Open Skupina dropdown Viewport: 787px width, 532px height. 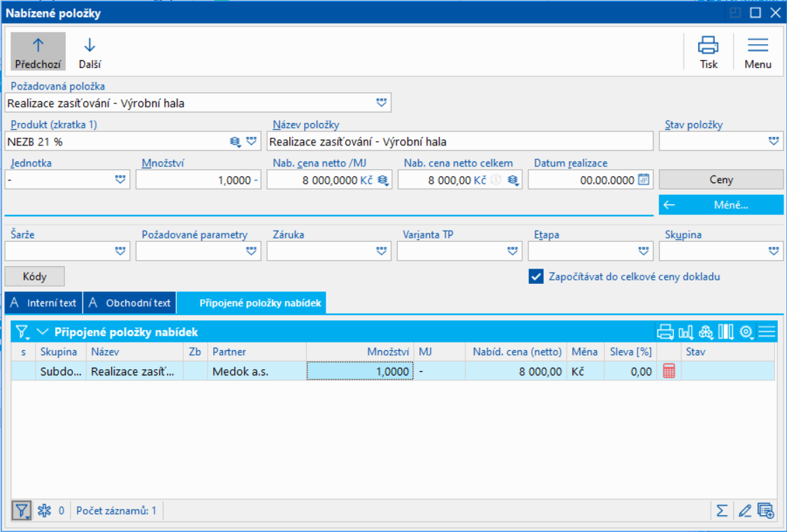click(x=774, y=251)
